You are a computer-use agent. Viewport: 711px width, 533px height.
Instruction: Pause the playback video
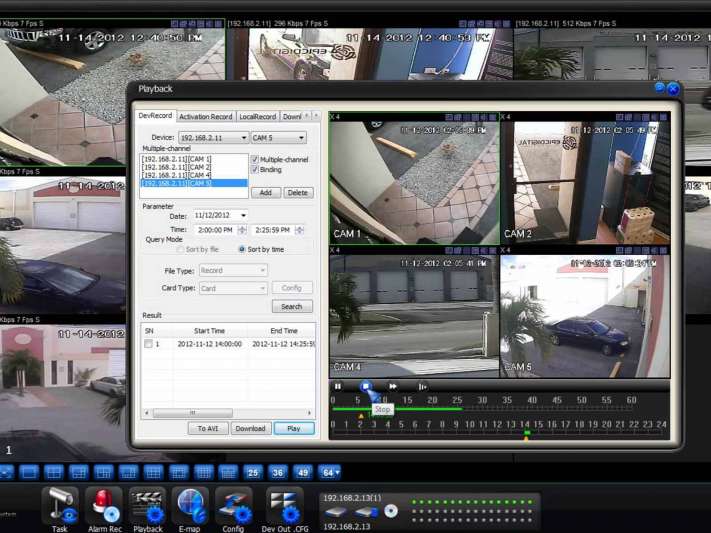pos(338,386)
